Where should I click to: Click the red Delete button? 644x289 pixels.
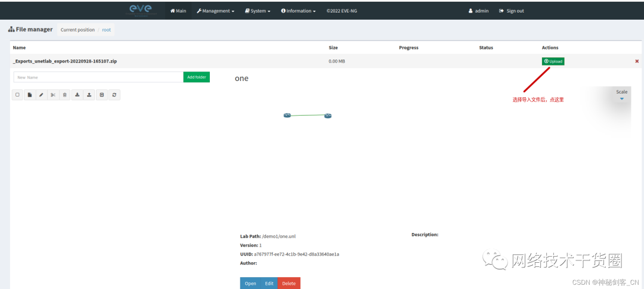289,283
